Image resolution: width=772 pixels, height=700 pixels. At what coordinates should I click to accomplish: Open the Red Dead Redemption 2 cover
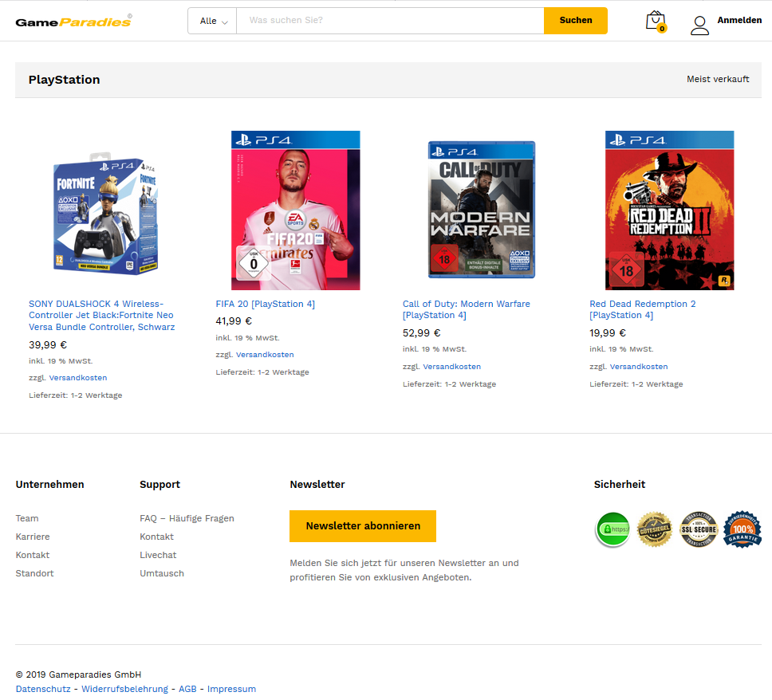(670, 210)
